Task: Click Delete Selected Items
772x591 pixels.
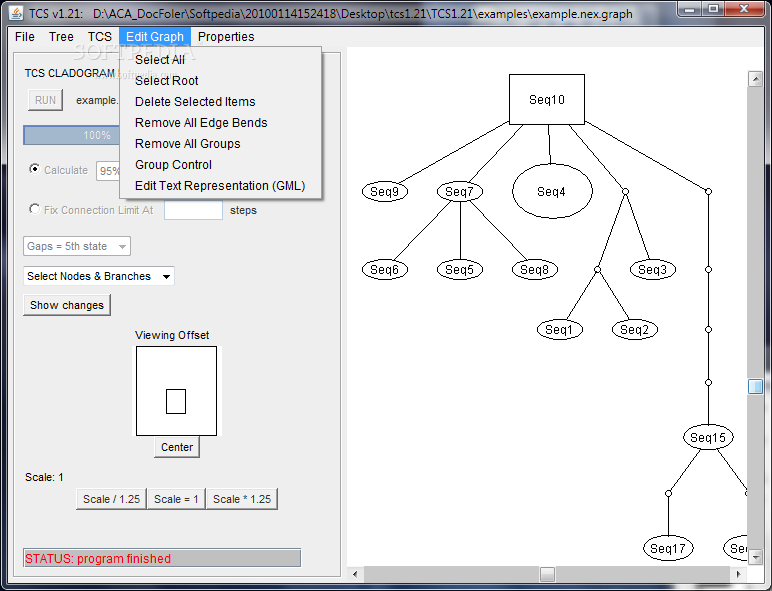Action: [x=221, y=102]
